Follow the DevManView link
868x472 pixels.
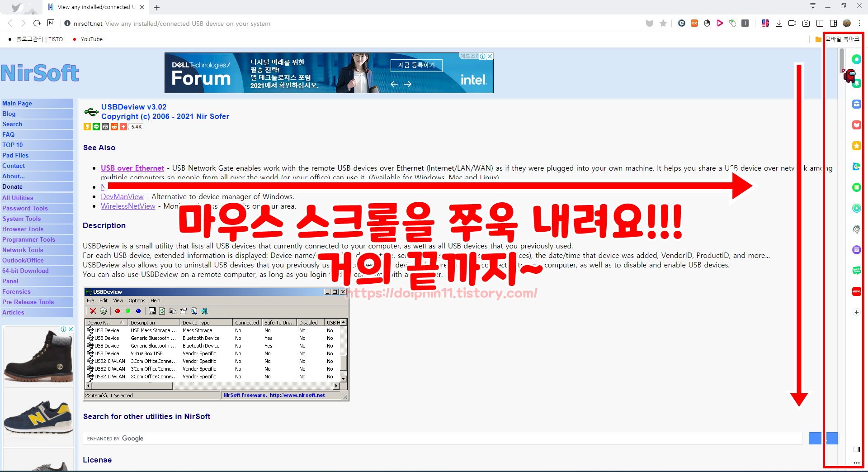[x=122, y=196]
